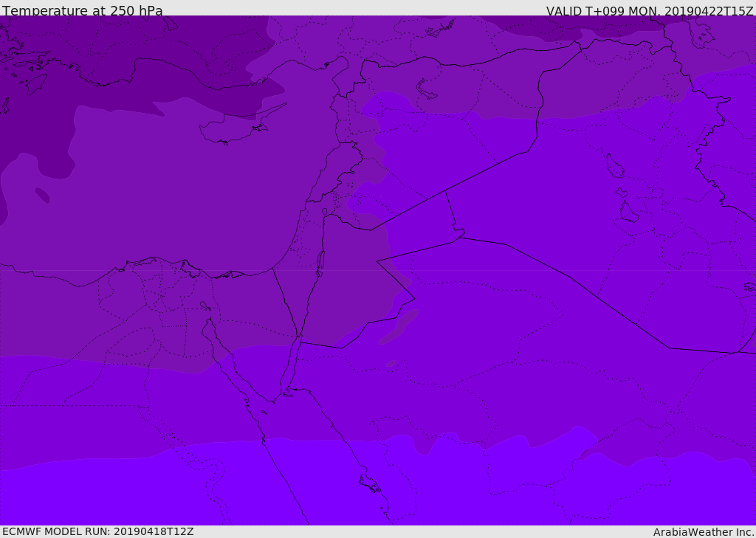The image size is (756, 538).
Task: Click the 'ECMWF MODEL RUN: 20190418T12Z' text
Action: tap(98, 531)
